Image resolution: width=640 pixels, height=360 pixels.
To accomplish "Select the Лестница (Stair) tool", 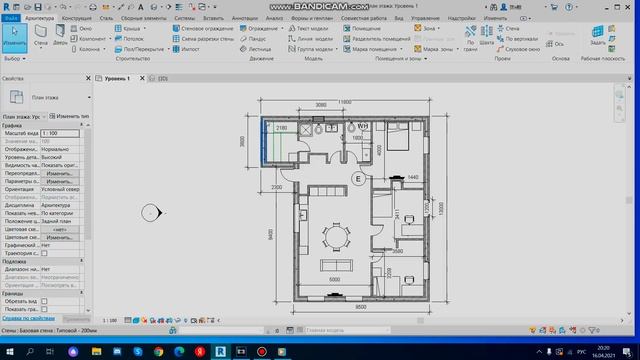I will (x=256, y=49).
